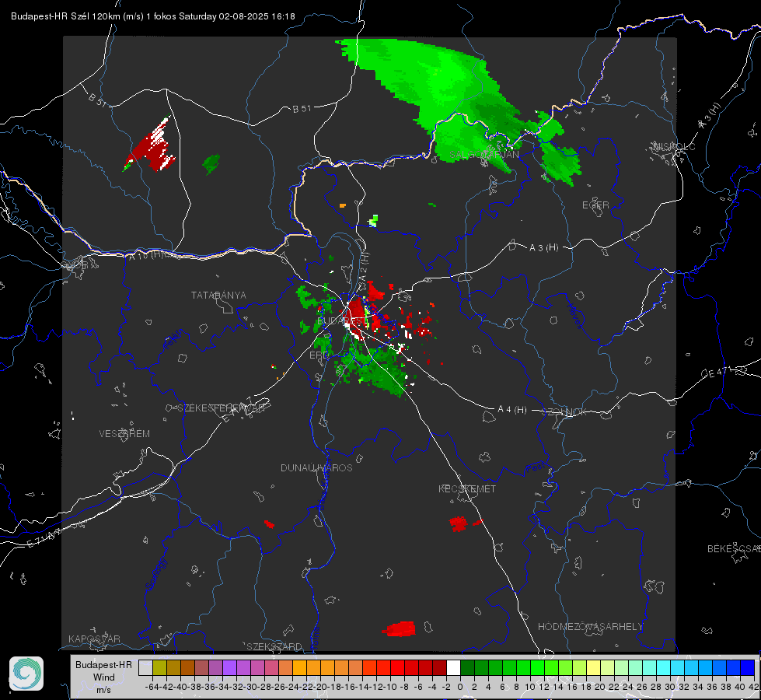
Task: Choose the dark blue last legend swatch
Action: [748, 667]
